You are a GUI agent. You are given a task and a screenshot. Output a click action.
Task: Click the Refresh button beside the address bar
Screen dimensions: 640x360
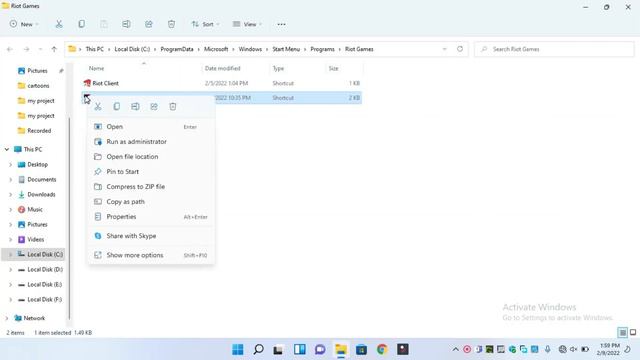pyautogui.click(x=460, y=49)
